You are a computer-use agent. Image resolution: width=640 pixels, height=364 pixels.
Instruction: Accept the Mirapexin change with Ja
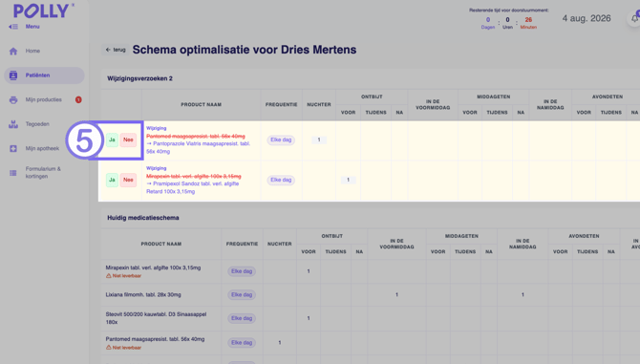tap(112, 180)
